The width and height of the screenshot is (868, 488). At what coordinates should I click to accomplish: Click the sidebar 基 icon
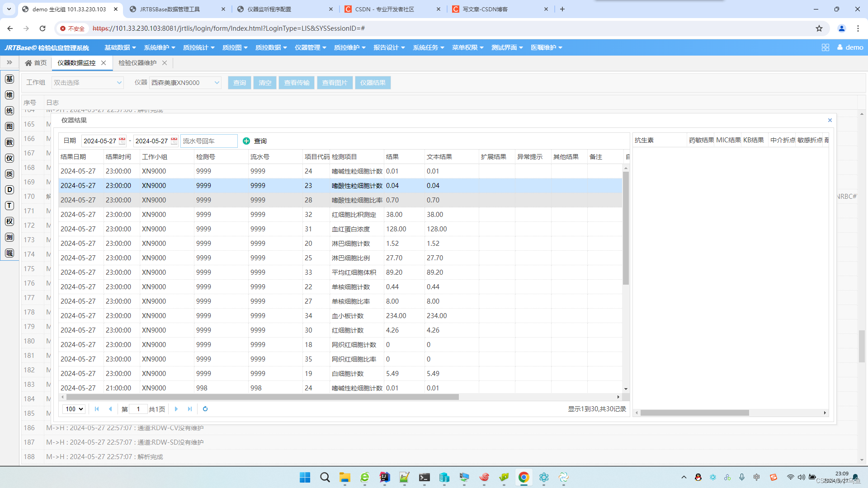pyautogui.click(x=9, y=79)
